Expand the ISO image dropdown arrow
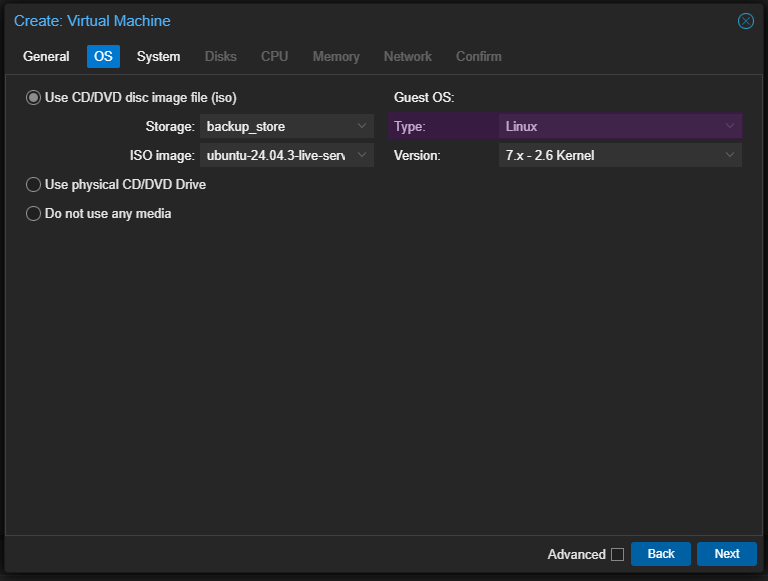 pos(361,155)
